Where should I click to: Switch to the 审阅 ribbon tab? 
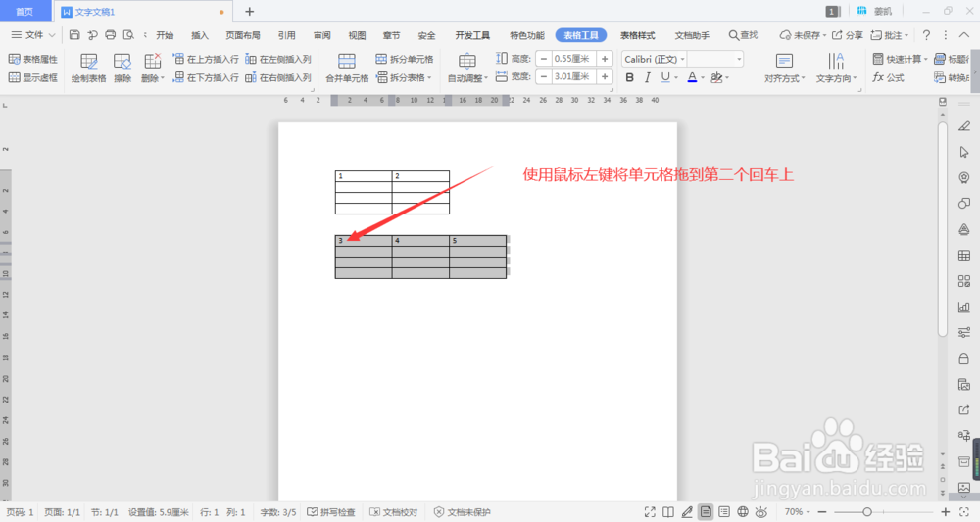coord(322,35)
